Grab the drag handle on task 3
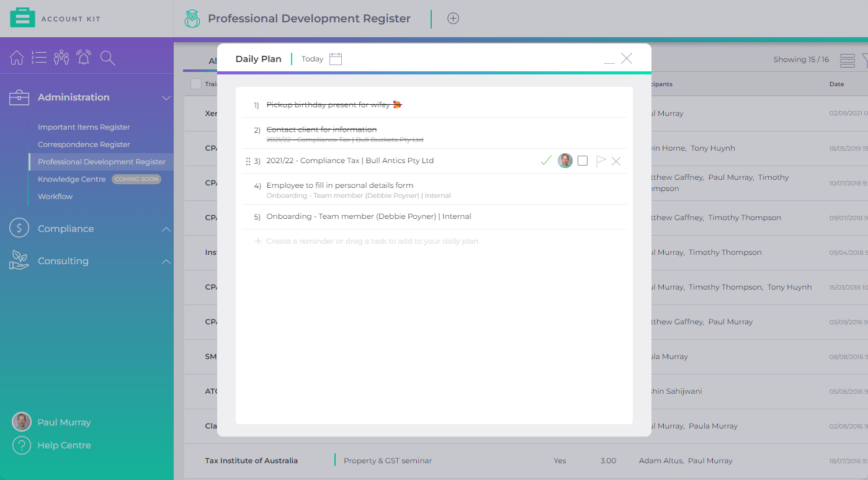The image size is (868, 480). [248, 161]
